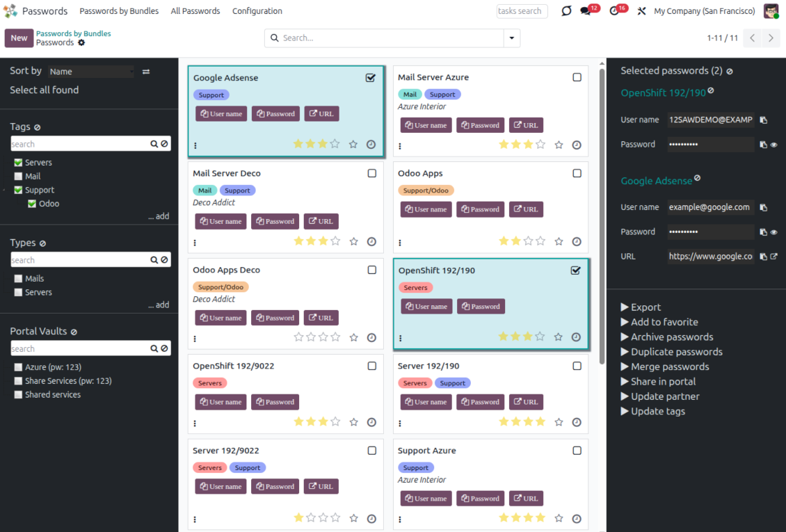The width and height of the screenshot is (786, 532).
Task: Open the Sort by Name dropdown
Action: tap(91, 72)
